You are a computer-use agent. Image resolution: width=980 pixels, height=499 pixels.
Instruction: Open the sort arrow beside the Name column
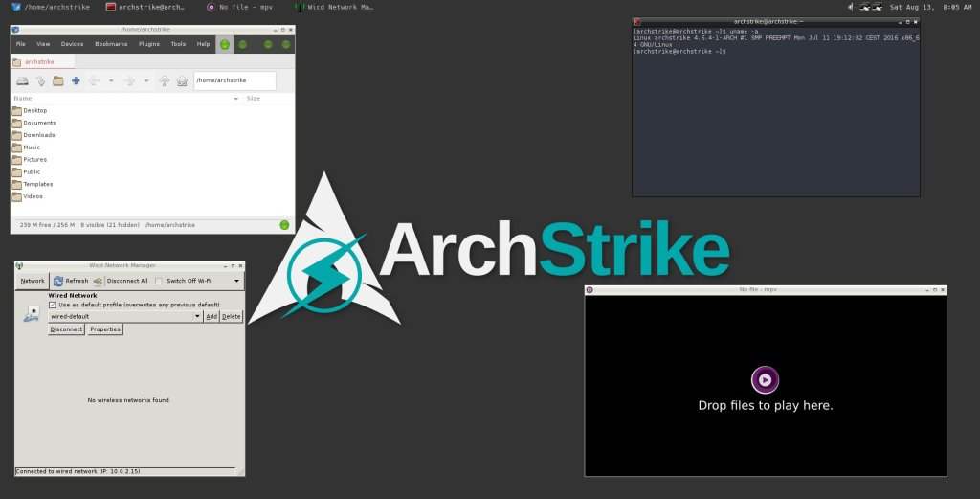pyautogui.click(x=235, y=99)
